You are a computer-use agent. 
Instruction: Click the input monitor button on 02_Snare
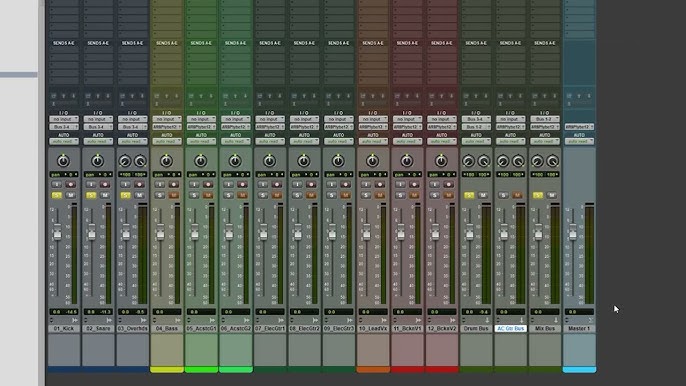click(x=91, y=185)
